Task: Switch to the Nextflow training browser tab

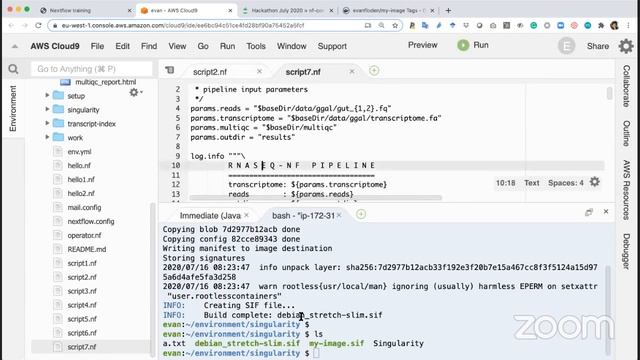Action: [70, 11]
